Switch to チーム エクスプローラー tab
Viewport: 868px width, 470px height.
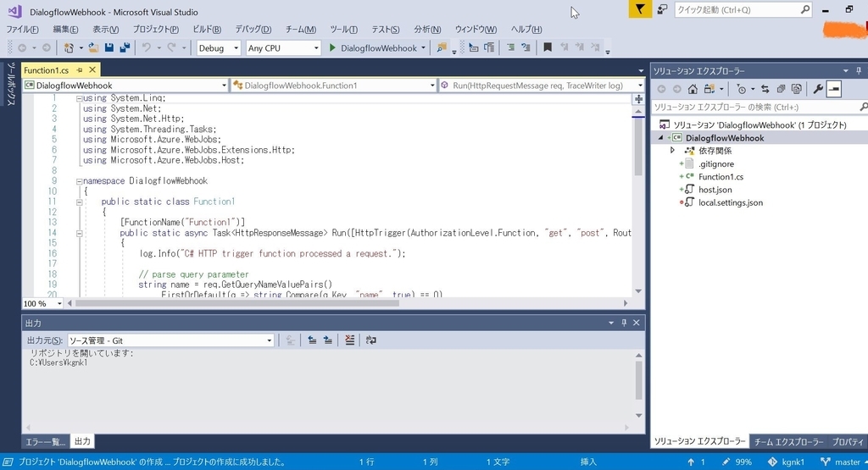789,441
